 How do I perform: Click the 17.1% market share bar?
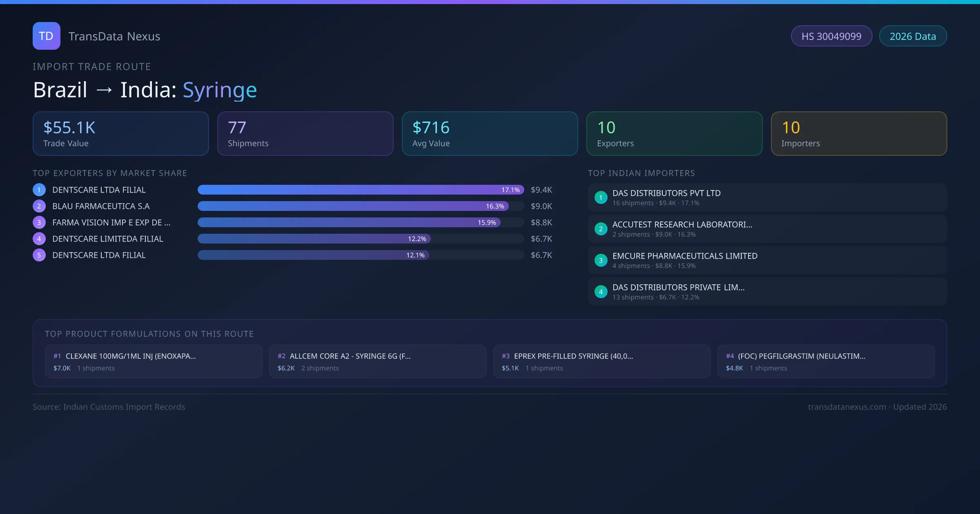point(360,190)
